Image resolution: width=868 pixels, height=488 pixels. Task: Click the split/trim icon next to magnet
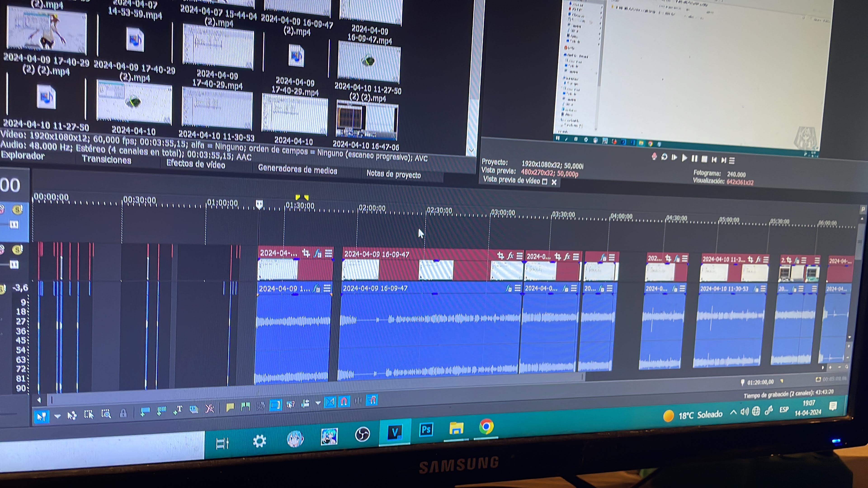point(358,401)
